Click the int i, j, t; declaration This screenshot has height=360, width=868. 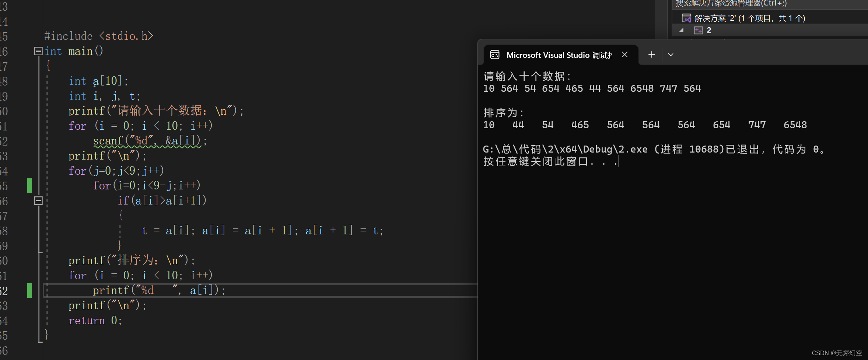click(105, 96)
